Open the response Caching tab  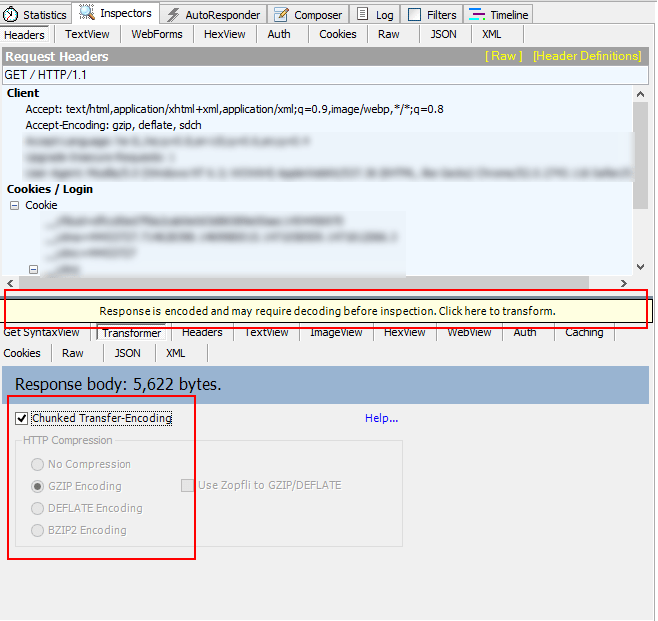click(x=584, y=332)
